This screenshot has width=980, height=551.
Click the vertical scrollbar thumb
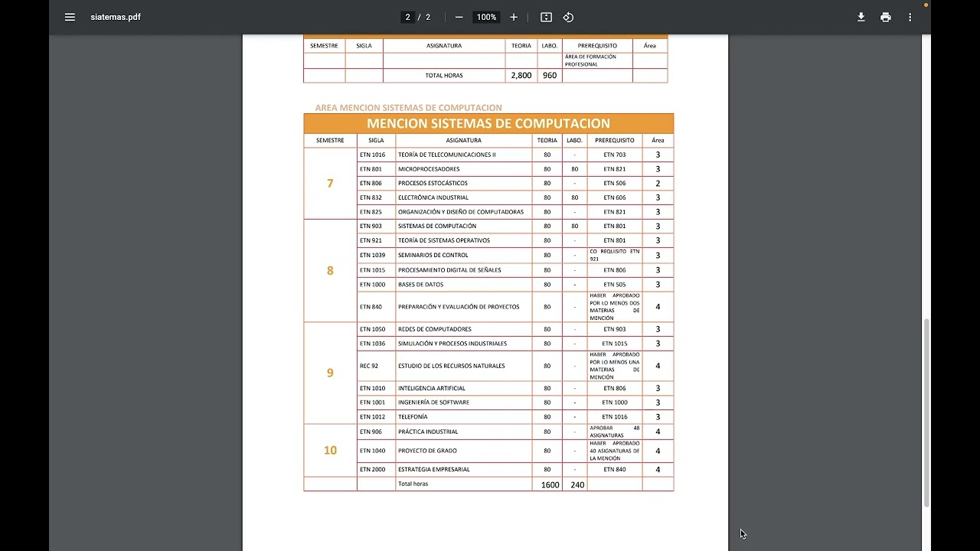click(x=926, y=413)
